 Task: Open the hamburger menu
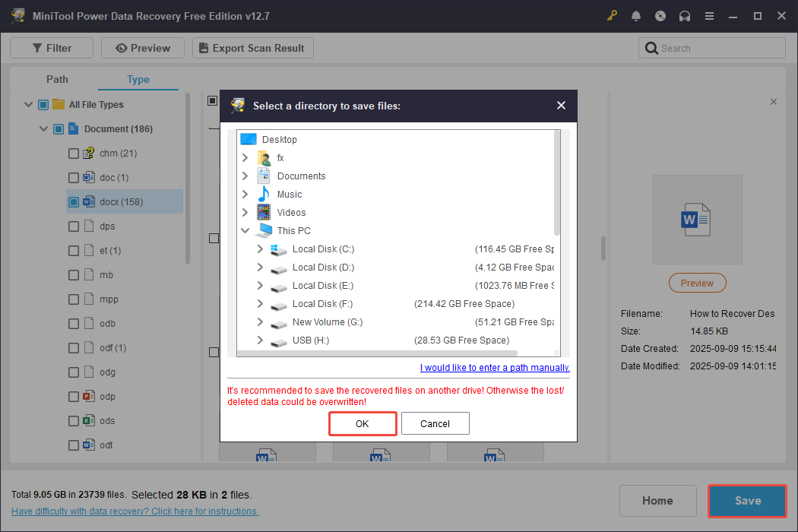pos(709,15)
